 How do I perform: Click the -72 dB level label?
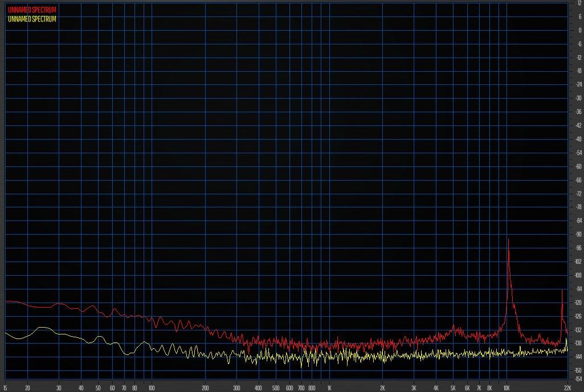pos(579,193)
